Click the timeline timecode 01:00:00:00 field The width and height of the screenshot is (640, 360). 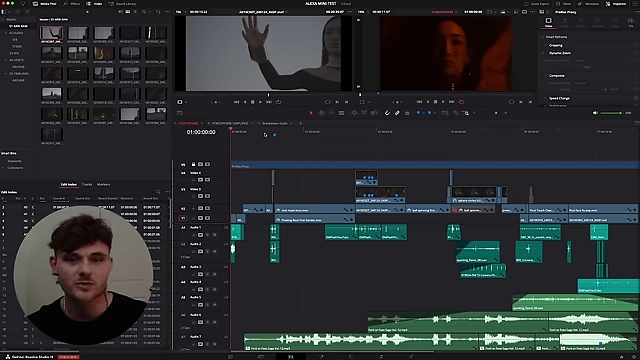201,132
